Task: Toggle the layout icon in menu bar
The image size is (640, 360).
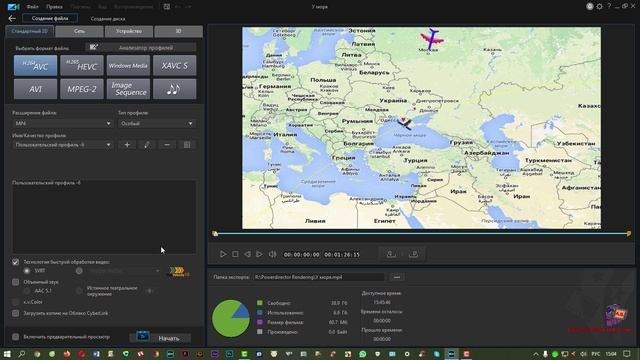Action: (167, 7)
